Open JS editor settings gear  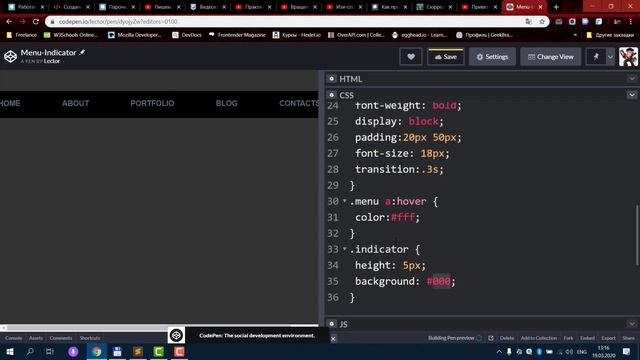tap(331, 324)
